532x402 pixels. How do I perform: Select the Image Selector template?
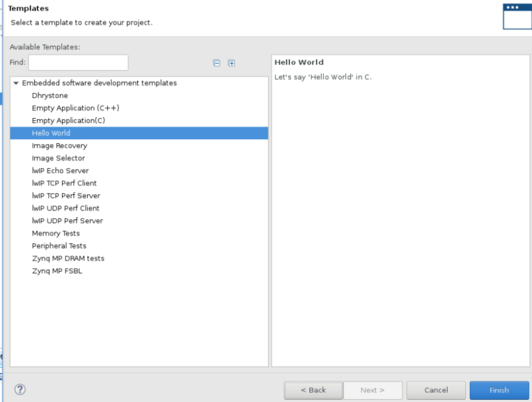coord(58,158)
